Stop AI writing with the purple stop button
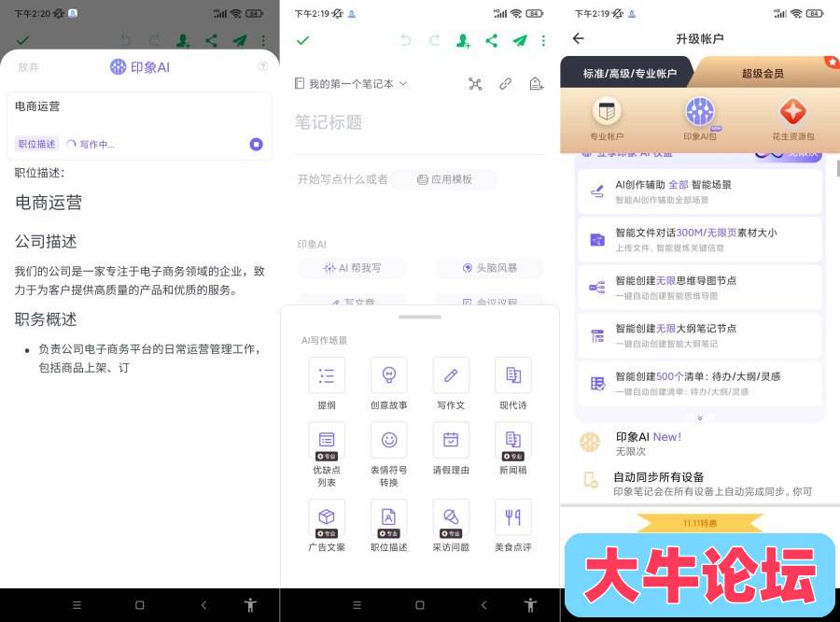 257,144
